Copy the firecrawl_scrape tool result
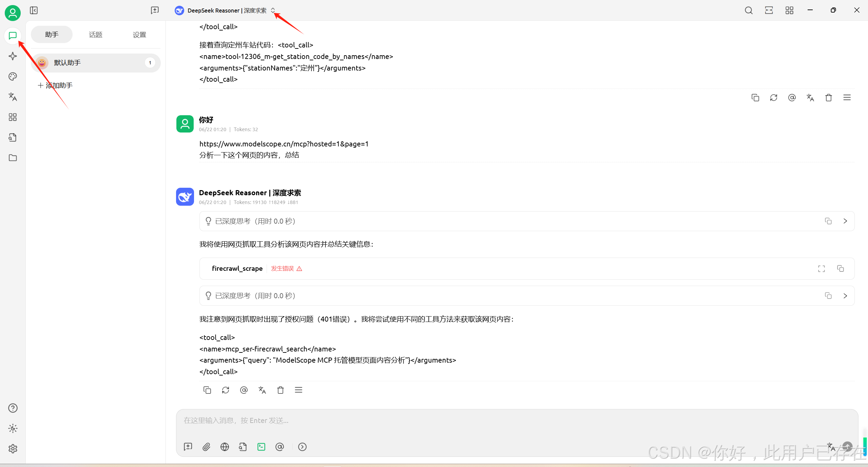The height and width of the screenshot is (467, 868). point(840,268)
